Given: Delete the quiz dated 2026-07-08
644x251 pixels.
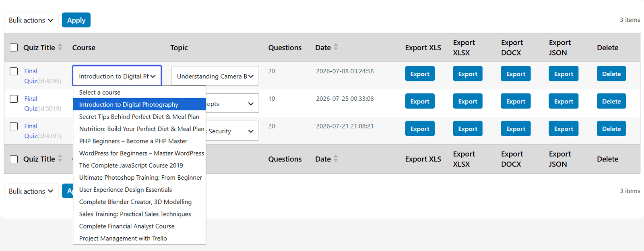Looking at the screenshot, I should pyautogui.click(x=611, y=74).
